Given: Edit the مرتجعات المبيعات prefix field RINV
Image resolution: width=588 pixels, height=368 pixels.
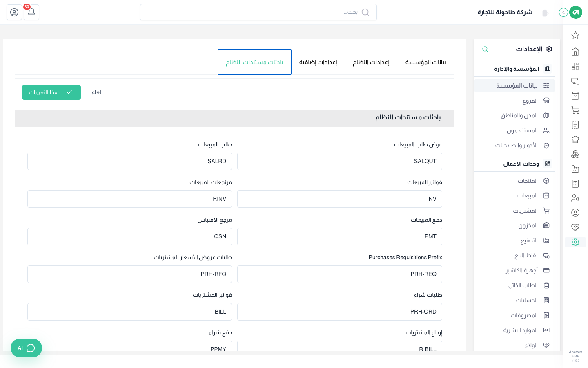Looking at the screenshot, I should pyautogui.click(x=129, y=199).
